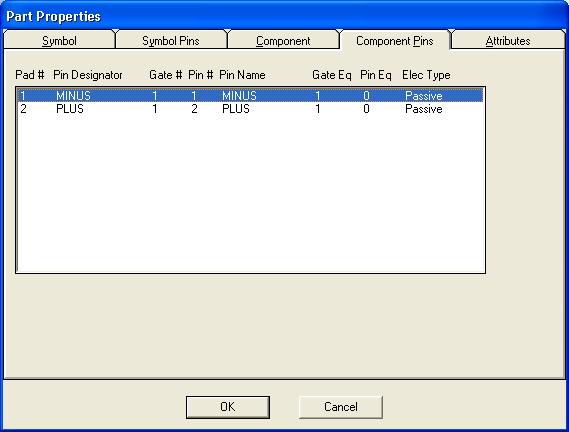Click the Pin Designator column header
This screenshot has height=432, width=569.
click(87, 75)
